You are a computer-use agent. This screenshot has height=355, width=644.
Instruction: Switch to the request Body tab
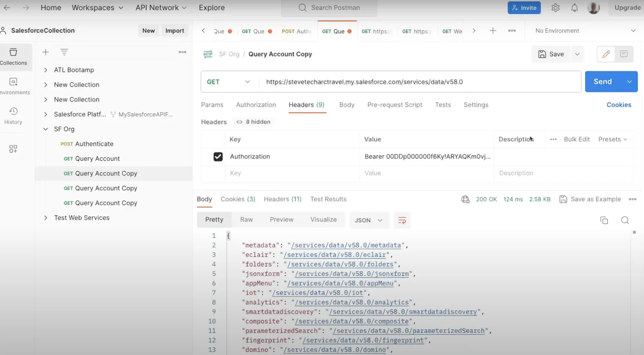[347, 105]
